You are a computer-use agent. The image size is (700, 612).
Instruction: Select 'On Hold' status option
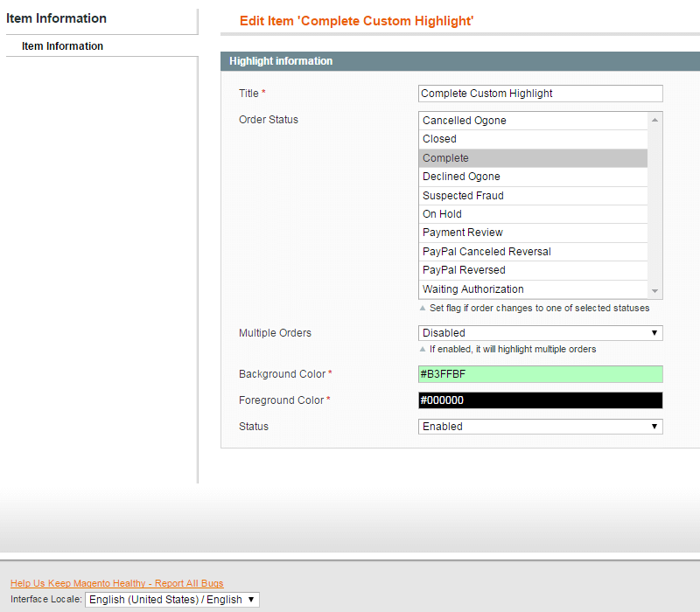(532, 214)
